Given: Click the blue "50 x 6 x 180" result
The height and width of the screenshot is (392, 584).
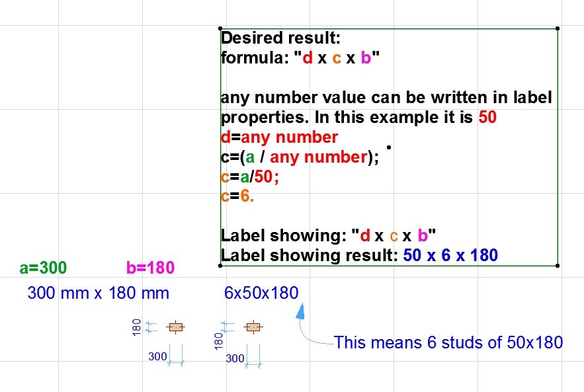Looking at the screenshot, I should click(x=450, y=255).
